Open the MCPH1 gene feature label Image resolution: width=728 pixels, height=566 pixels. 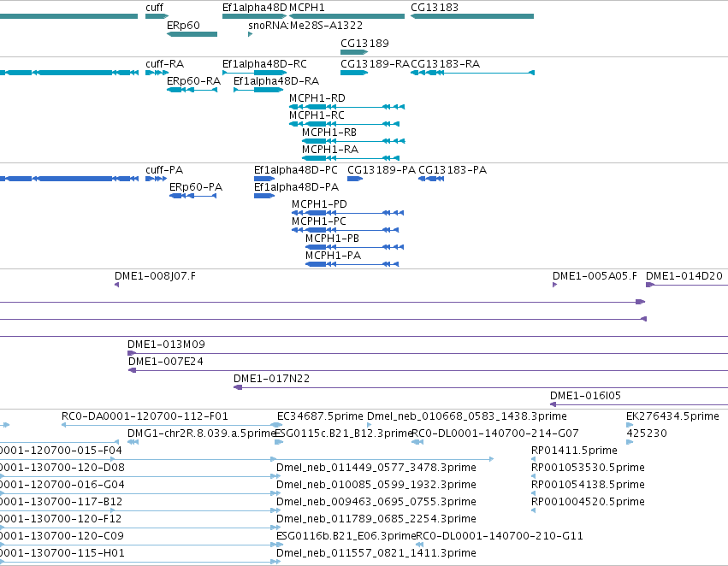[306, 8]
